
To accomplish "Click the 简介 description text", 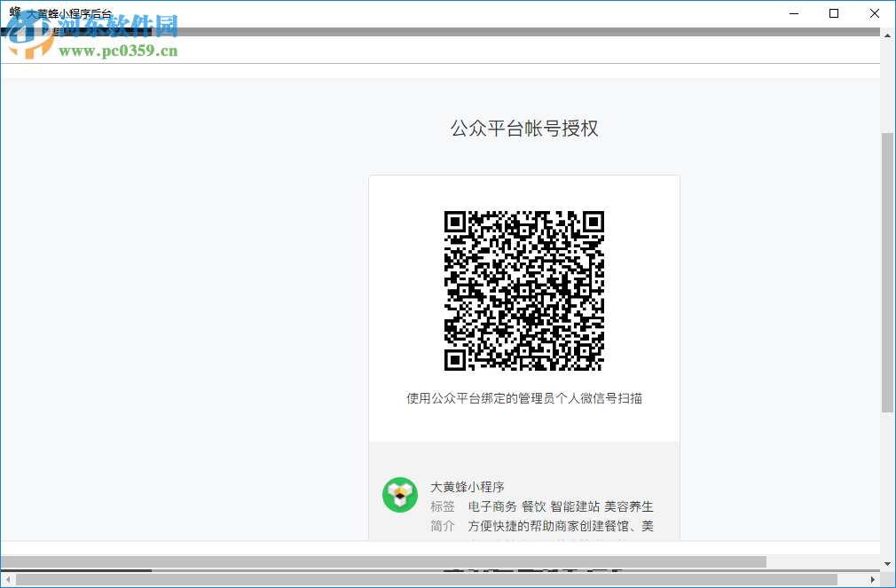I will coord(559,526).
